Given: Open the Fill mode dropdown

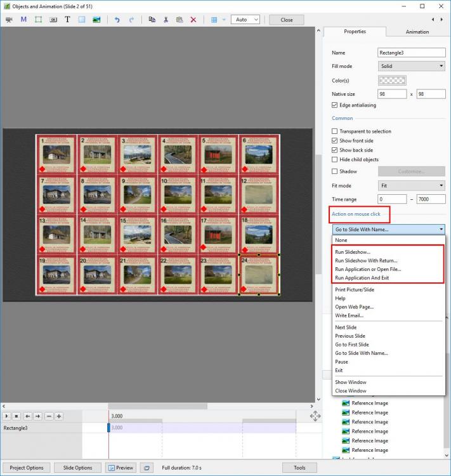Looking at the screenshot, I should pos(411,66).
